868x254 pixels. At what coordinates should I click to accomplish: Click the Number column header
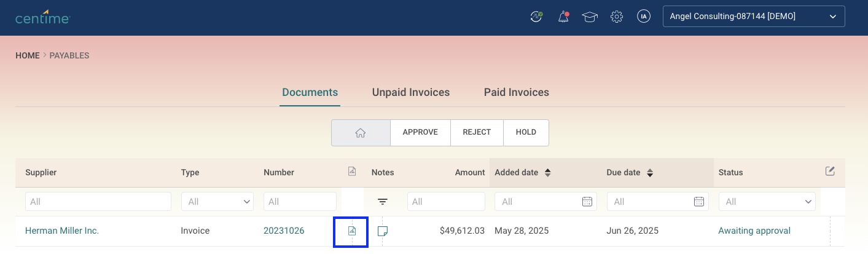click(x=279, y=173)
